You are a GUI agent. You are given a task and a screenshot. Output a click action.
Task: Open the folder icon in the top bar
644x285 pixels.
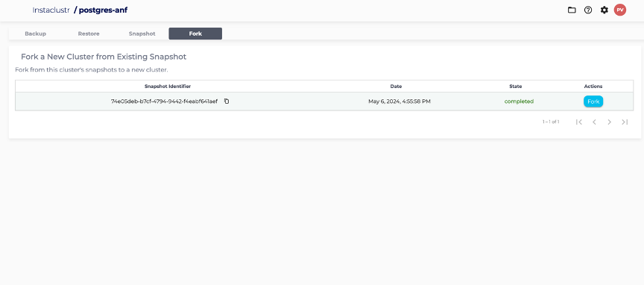tap(572, 10)
